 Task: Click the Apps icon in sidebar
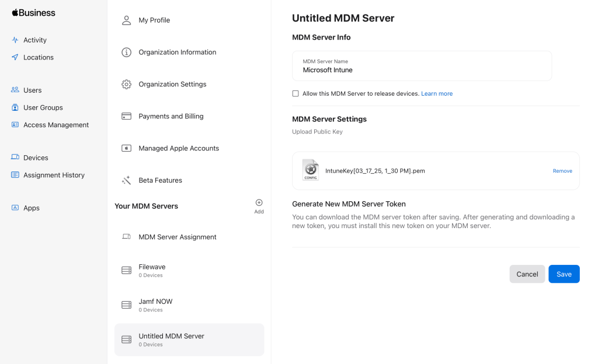[15, 208]
